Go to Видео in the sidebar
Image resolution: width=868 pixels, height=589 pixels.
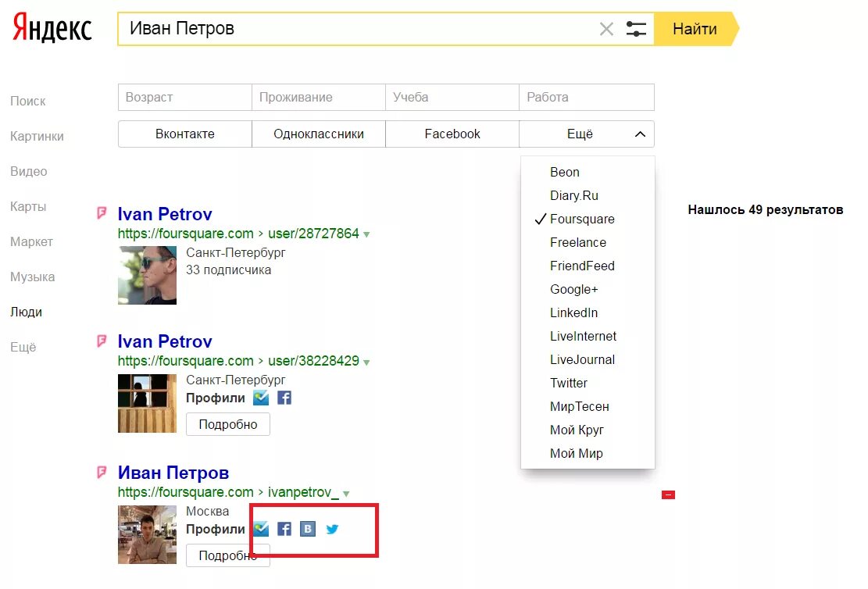29,171
